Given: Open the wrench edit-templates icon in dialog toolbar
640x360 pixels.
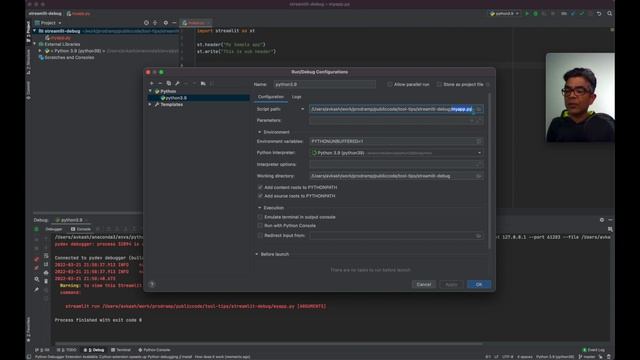Looking at the screenshot, I should pos(177,83).
